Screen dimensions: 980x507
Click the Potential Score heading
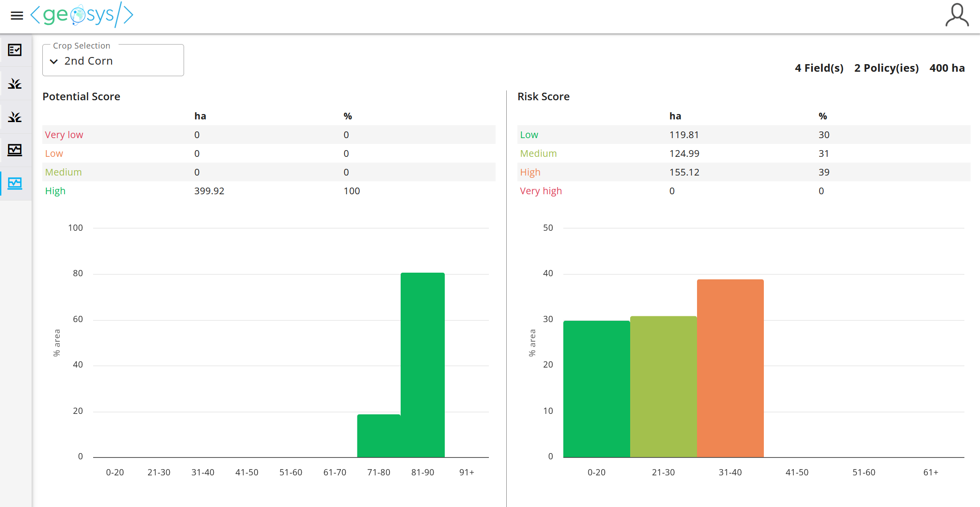(82, 96)
